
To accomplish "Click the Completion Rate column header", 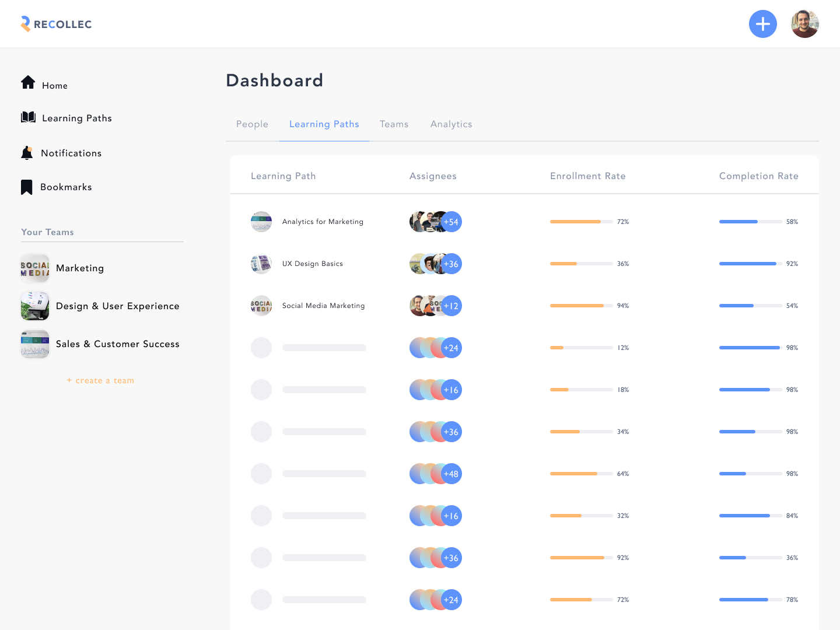I will point(759,176).
